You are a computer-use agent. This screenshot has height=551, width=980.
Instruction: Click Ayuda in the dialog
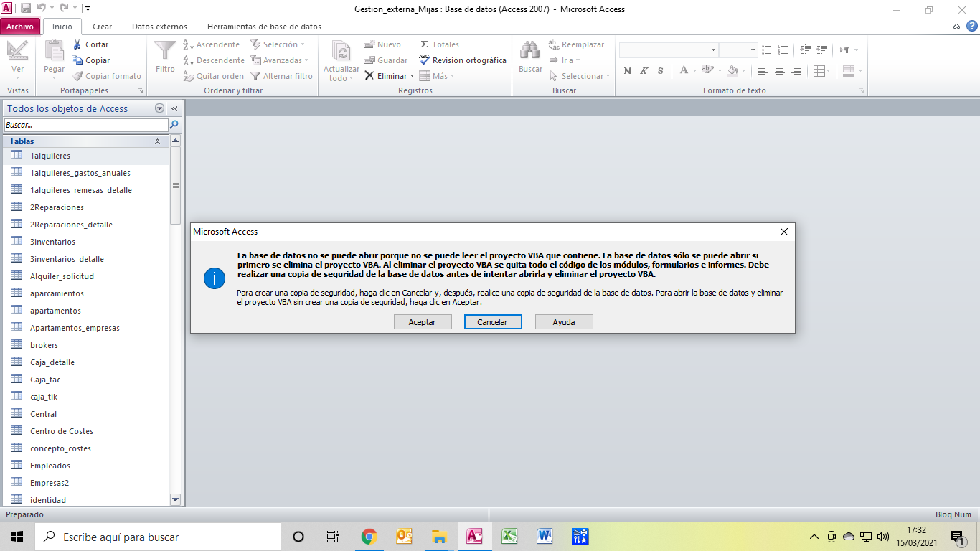coord(564,322)
